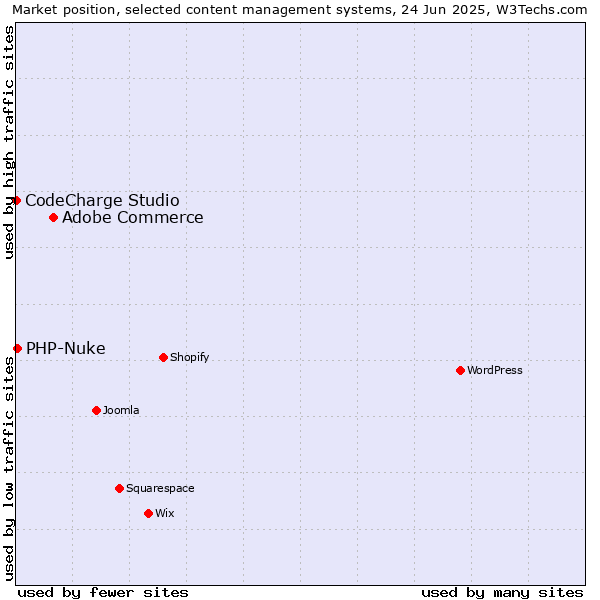Click the CodeCharge Studio red data point
The width and height of the screenshot is (600, 600).
[x=16, y=201]
